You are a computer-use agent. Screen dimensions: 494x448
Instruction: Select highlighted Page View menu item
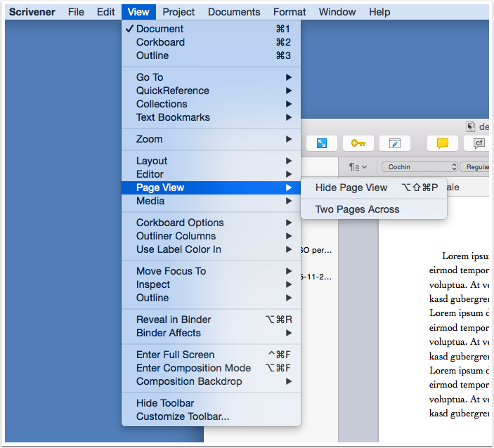click(211, 187)
